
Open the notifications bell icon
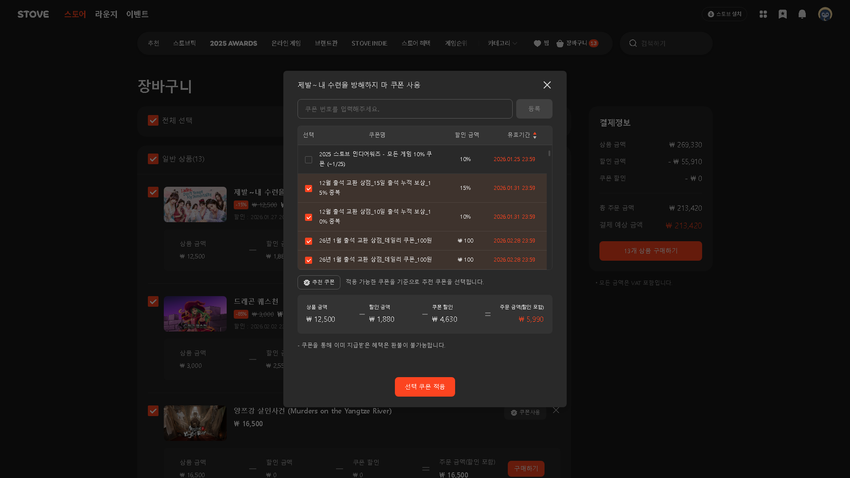coord(802,14)
